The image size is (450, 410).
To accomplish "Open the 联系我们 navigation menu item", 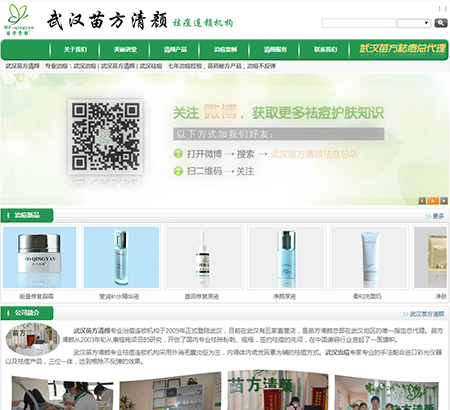I will click(325, 50).
